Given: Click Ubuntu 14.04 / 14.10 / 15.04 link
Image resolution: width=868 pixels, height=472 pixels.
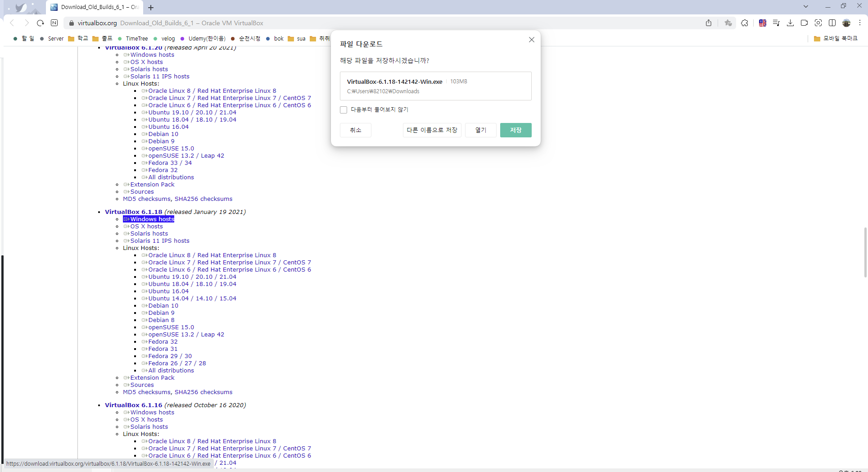Looking at the screenshot, I should pos(192,299).
